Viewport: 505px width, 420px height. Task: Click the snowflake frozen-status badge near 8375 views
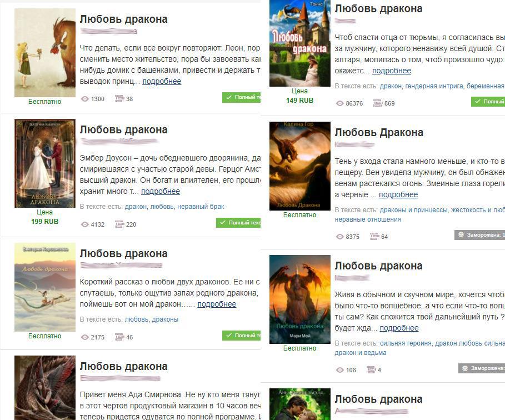pos(479,235)
